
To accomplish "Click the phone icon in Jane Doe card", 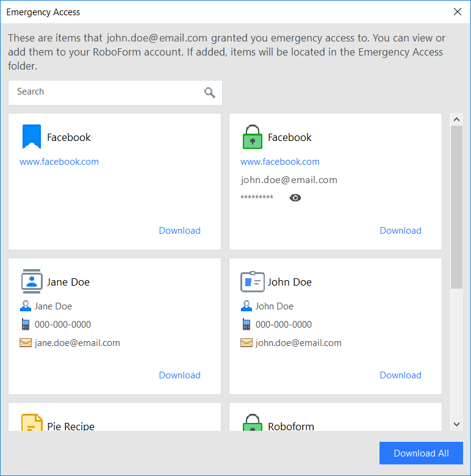I will tap(26, 324).
